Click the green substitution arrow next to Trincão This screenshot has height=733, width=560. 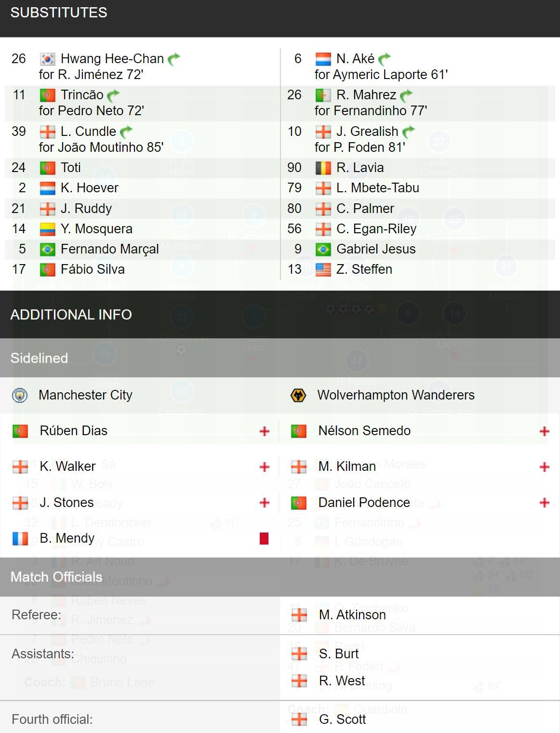(113, 95)
